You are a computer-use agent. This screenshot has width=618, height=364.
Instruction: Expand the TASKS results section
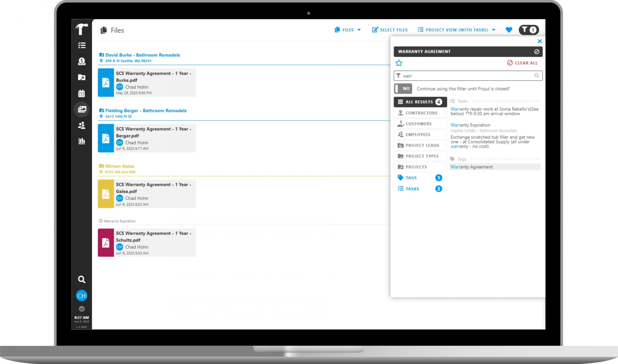click(x=412, y=188)
